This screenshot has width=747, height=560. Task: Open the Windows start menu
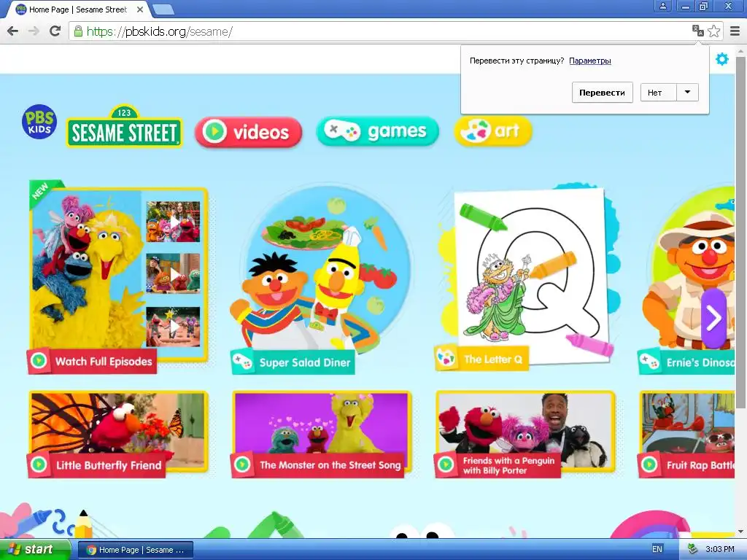pos(35,550)
